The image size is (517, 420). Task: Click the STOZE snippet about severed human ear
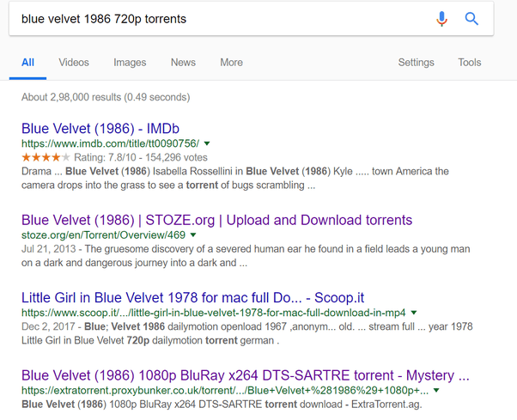coord(246,256)
